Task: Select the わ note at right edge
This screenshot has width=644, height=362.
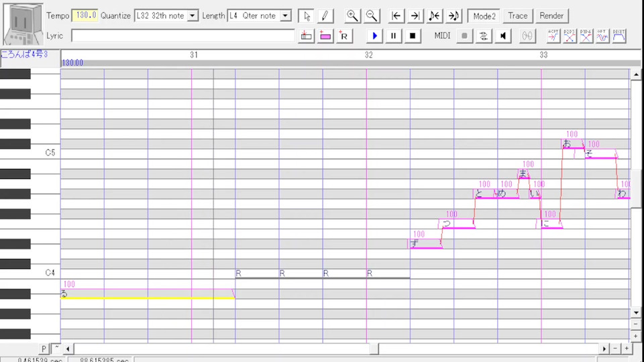Action: tap(623, 194)
